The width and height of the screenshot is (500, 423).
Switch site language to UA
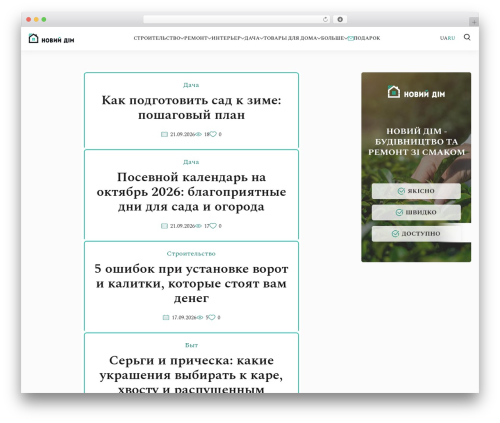click(x=443, y=38)
